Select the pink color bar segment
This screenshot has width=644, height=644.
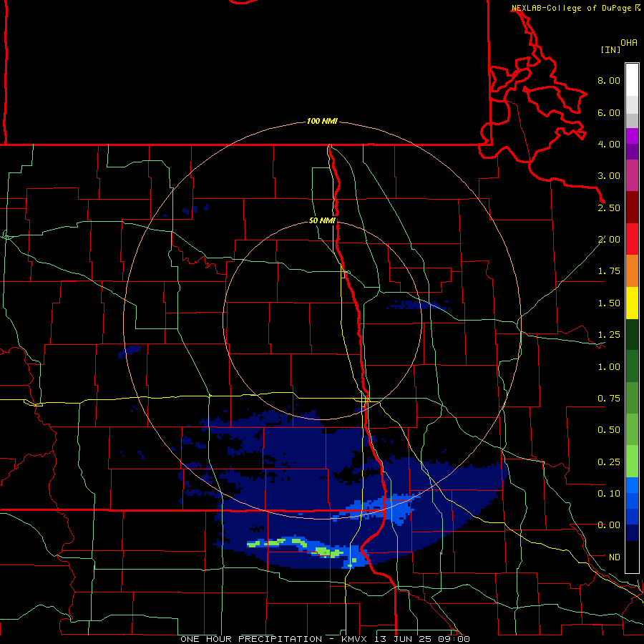pos(632,175)
